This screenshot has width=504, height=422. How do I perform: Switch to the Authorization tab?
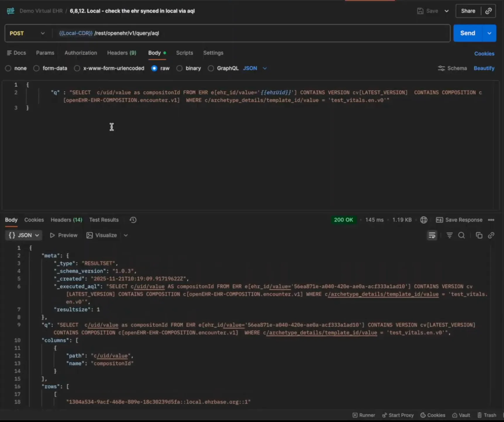pos(81,53)
